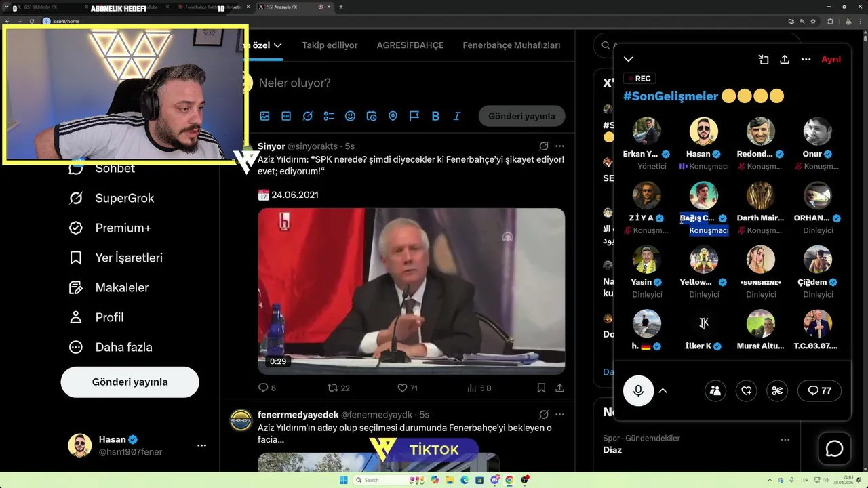Share the Space
868x488 pixels.
tap(785, 60)
